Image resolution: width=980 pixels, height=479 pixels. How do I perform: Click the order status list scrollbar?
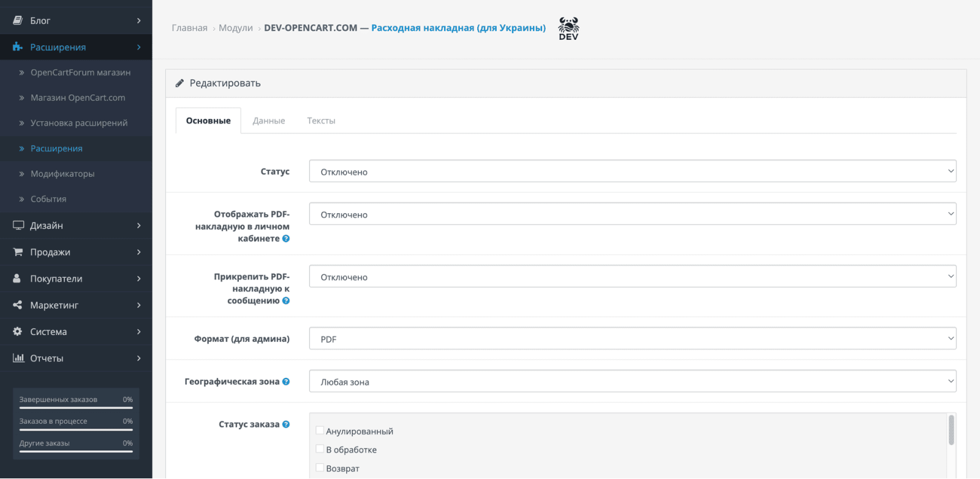tap(951, 430)
